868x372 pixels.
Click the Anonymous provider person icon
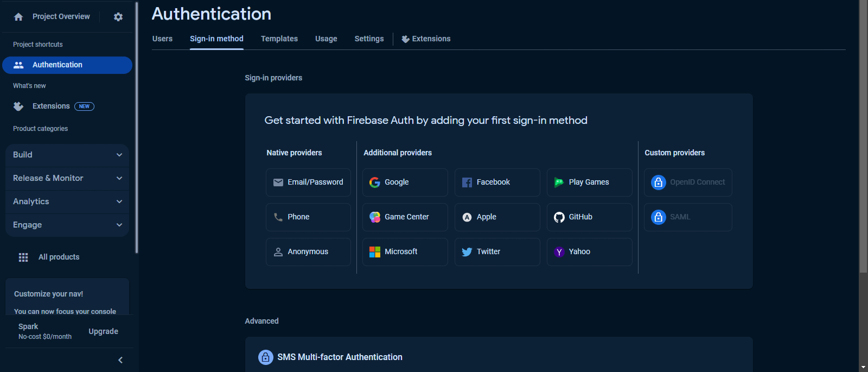[x=278, y=252]
